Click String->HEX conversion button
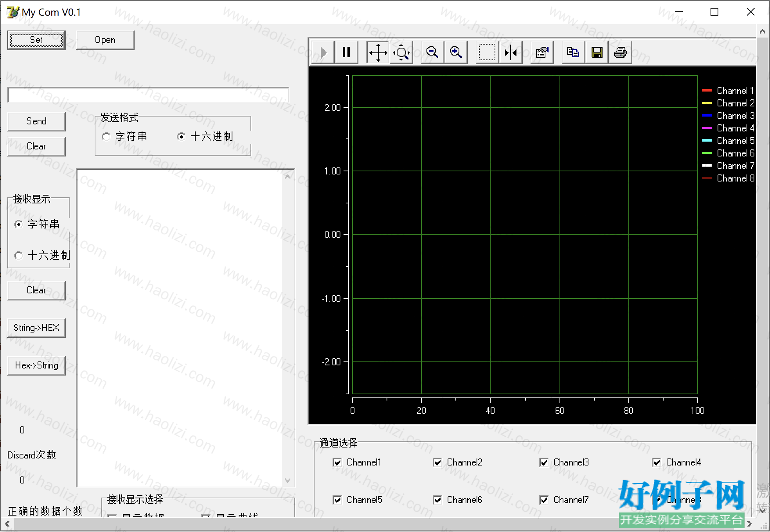The image size is (770, 532). tap(36, 328)
